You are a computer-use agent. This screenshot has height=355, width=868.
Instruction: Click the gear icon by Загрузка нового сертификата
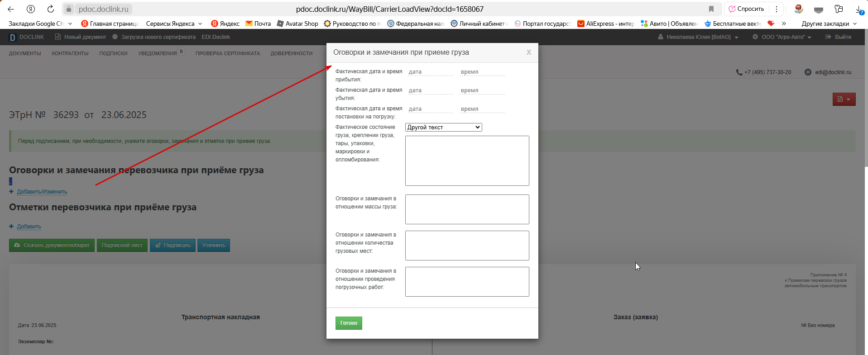[x=115, y=37]
